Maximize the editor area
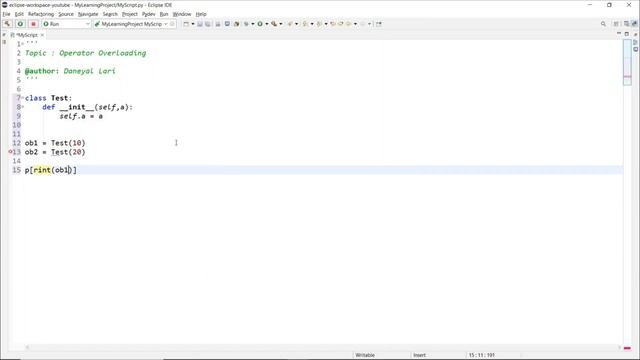 point(627,34)
